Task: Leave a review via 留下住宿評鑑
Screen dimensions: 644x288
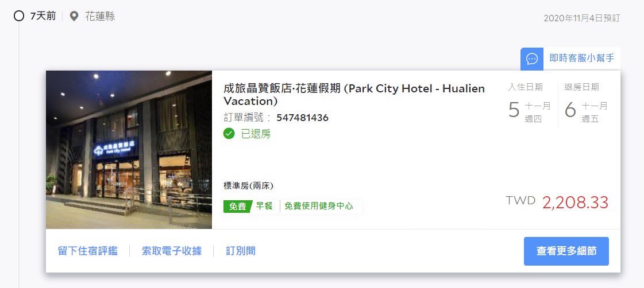Action: 88,251
